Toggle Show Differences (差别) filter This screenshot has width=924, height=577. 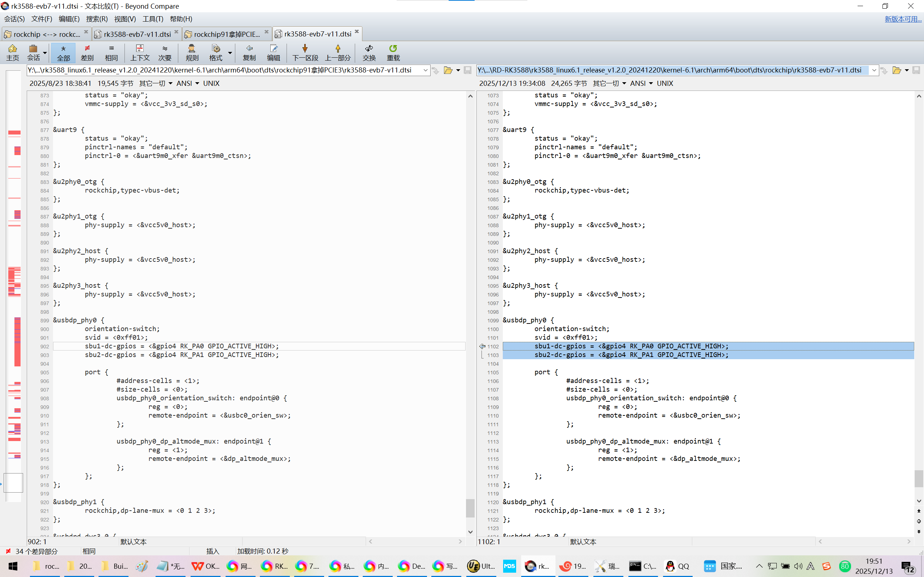tap(87, 52)
